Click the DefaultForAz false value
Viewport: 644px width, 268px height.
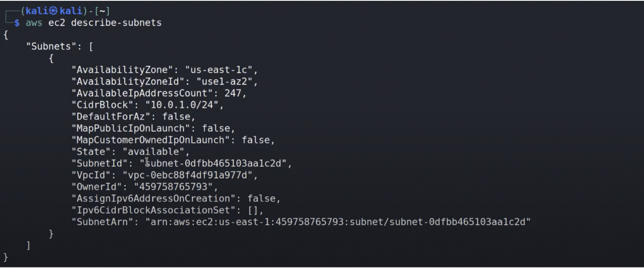179,117
